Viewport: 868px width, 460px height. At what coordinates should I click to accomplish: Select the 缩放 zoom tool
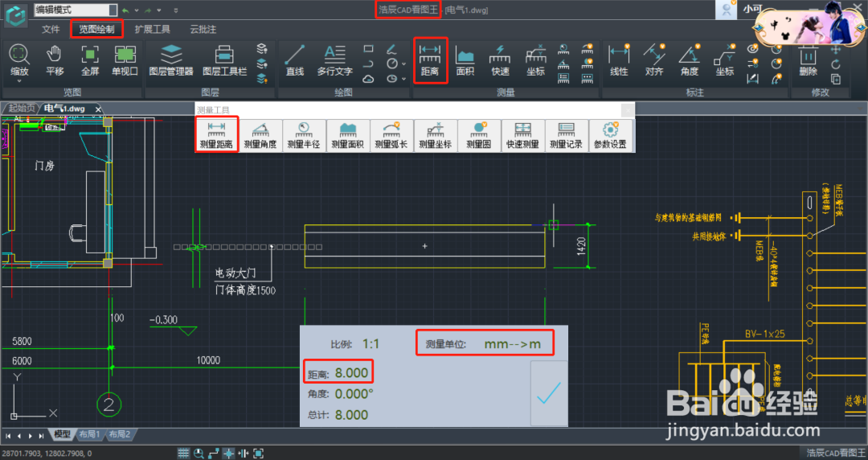(x=18, y=60)
